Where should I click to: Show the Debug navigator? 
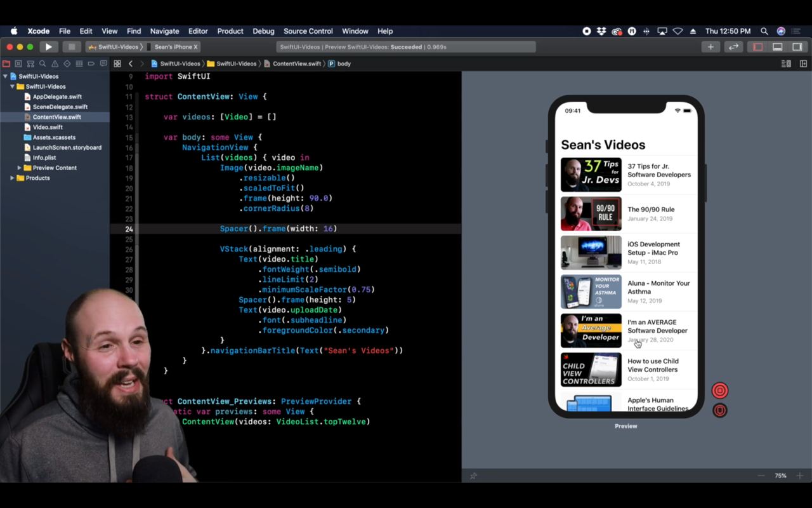point(79,63)
